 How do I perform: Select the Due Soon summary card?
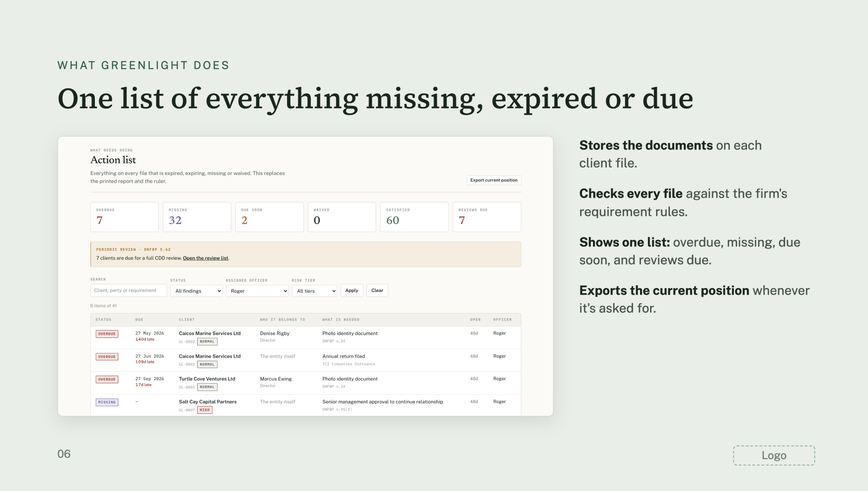270,217
